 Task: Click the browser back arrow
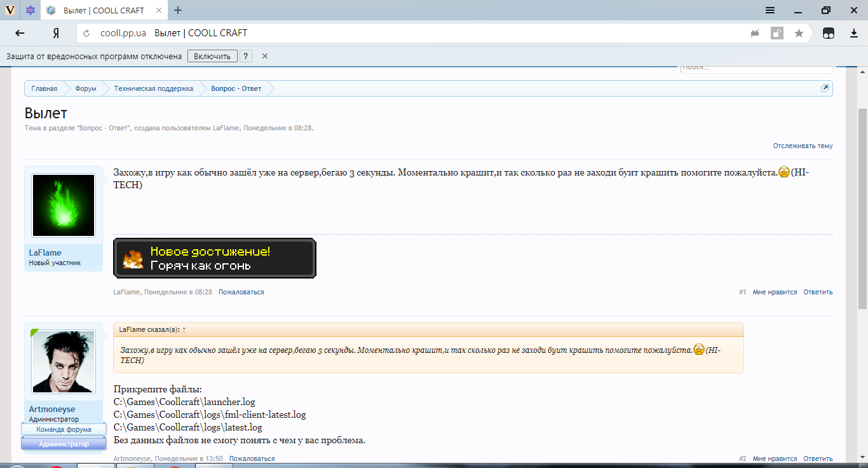20,33
